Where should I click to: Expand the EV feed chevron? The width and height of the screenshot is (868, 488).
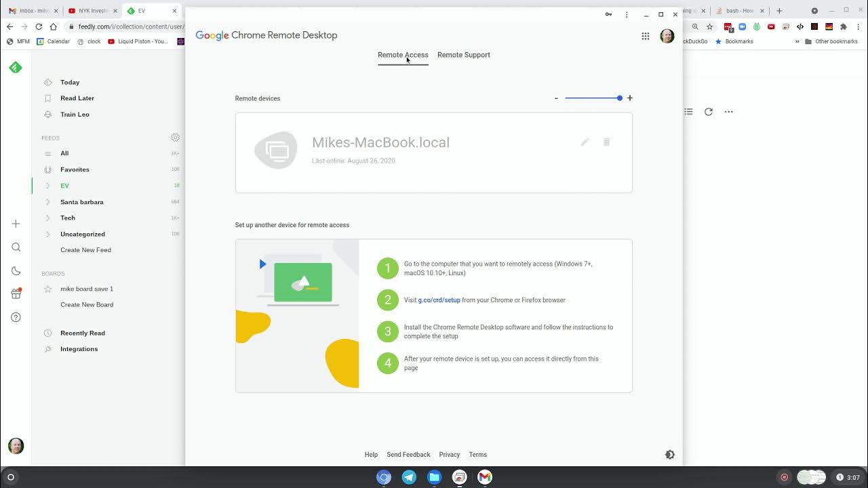tap(47, 186)
